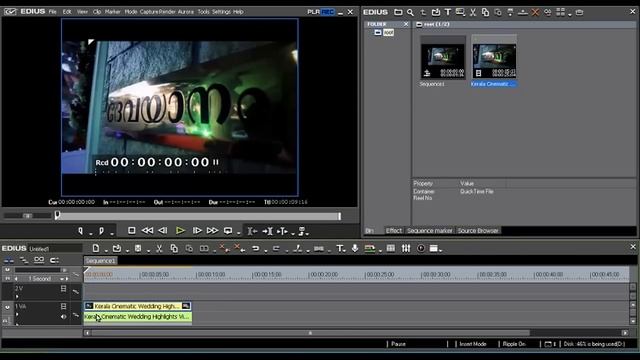The image size is (640, 360).
Task: Click Undo icon in timeline toolbar
Action: 256,248
